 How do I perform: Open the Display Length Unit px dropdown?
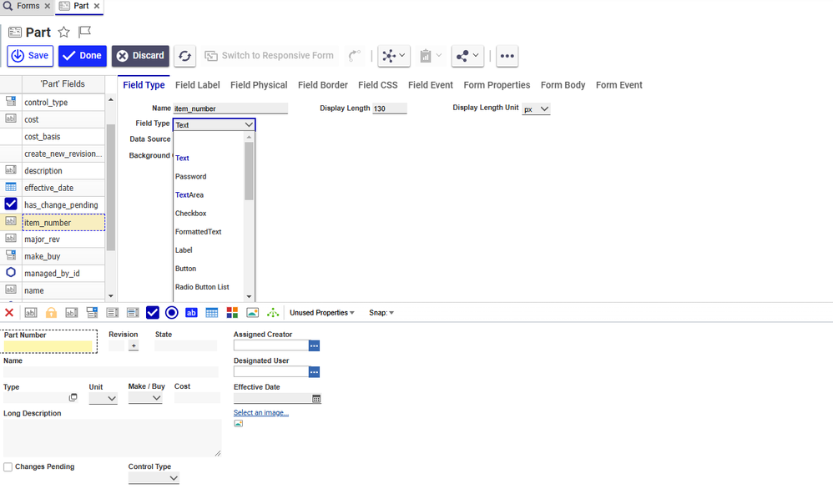click(536, 108)
